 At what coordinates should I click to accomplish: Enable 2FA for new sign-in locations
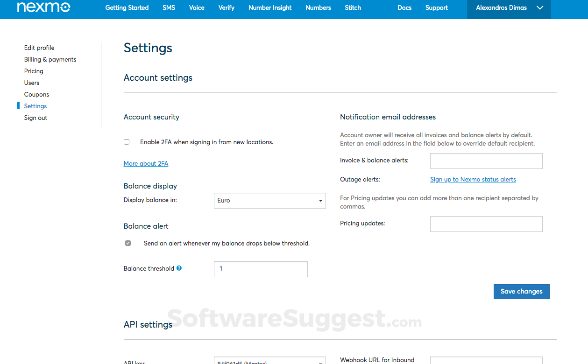[x=126, y=141]
